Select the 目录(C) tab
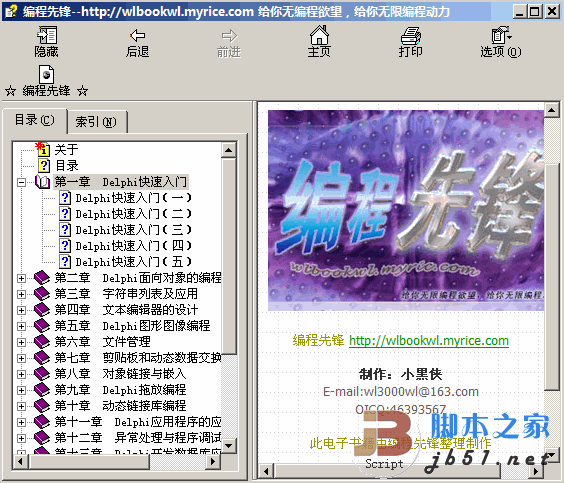 coord(35,120)
